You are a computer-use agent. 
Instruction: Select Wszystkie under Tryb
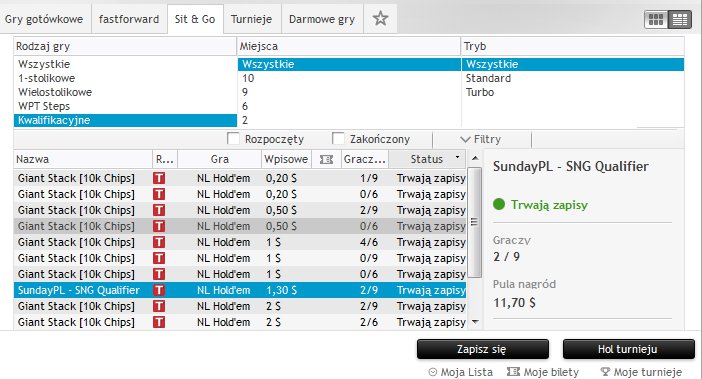pos(573,64)
